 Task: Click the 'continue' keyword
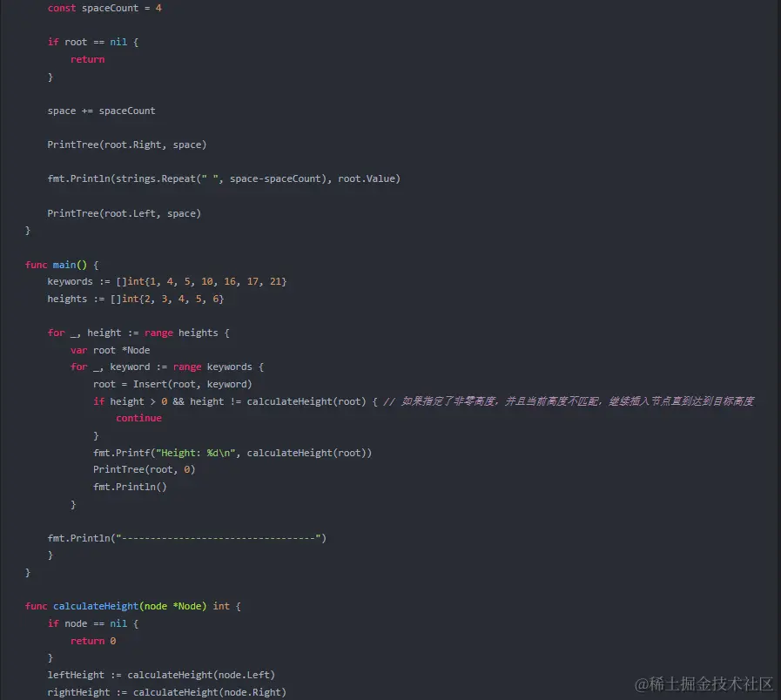(139, 418)
